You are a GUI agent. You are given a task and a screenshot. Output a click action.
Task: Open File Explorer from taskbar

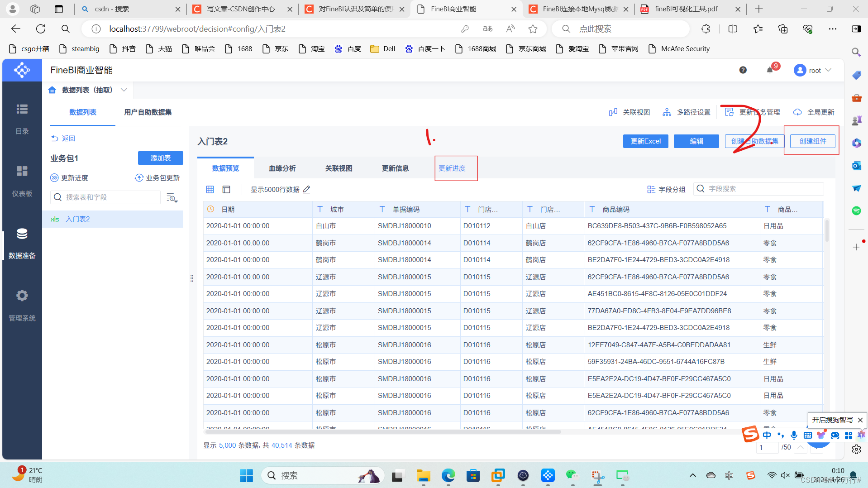[423, 476]
